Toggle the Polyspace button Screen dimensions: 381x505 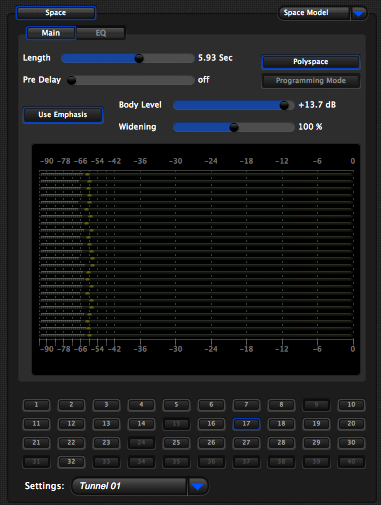[x=311, y=62]
